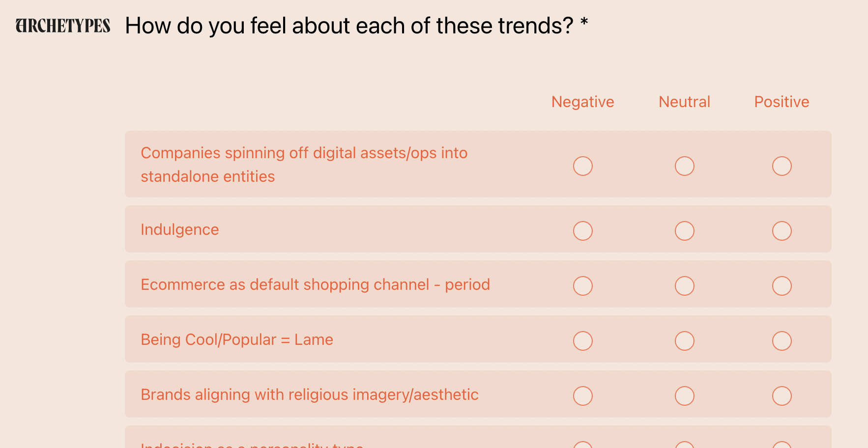Viewport: 868px width, 448px height.
Task: Select Positive for Companies spinning off digital assets
Action: click(x=782, y=166)
